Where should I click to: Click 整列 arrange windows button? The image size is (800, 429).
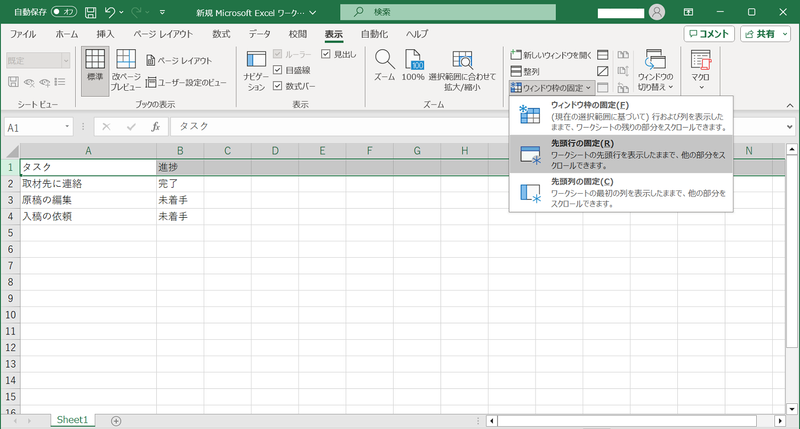525,71
